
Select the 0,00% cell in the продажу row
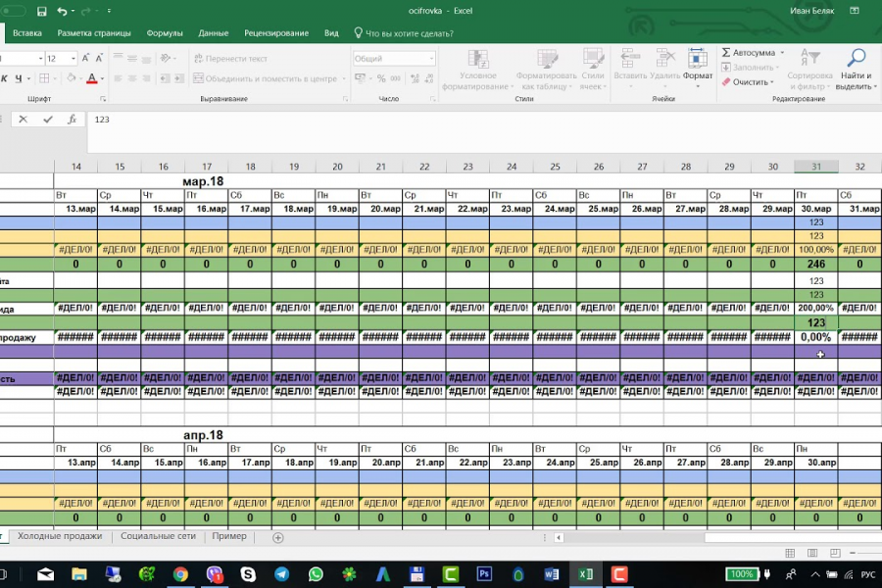816,337
